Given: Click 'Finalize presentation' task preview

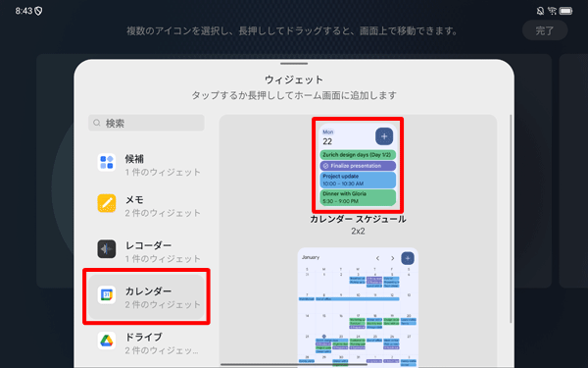Looking at the screenshot, I should (358, 166).
